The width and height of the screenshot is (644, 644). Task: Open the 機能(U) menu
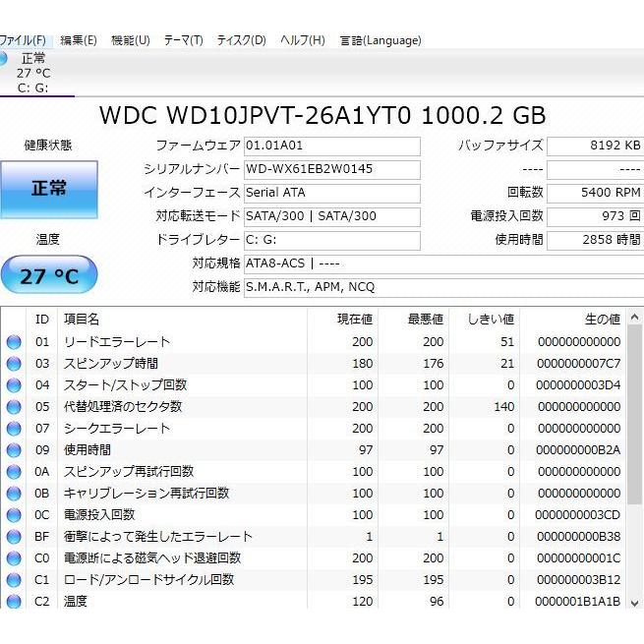pyautogui.click(x=131, y=40)
